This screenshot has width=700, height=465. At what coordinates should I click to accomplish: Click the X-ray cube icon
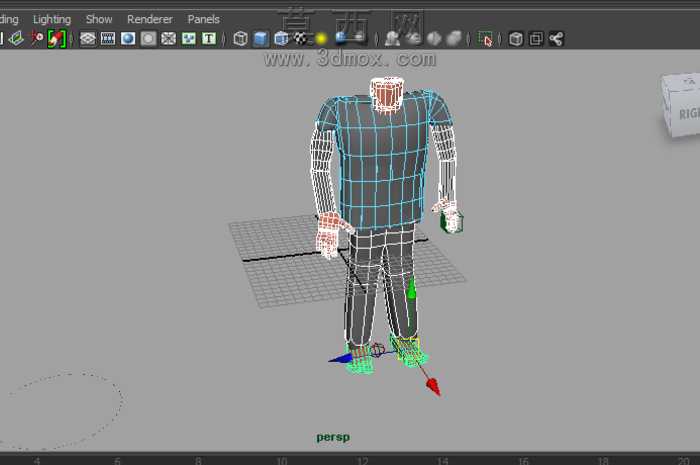(x=516, y=39)
